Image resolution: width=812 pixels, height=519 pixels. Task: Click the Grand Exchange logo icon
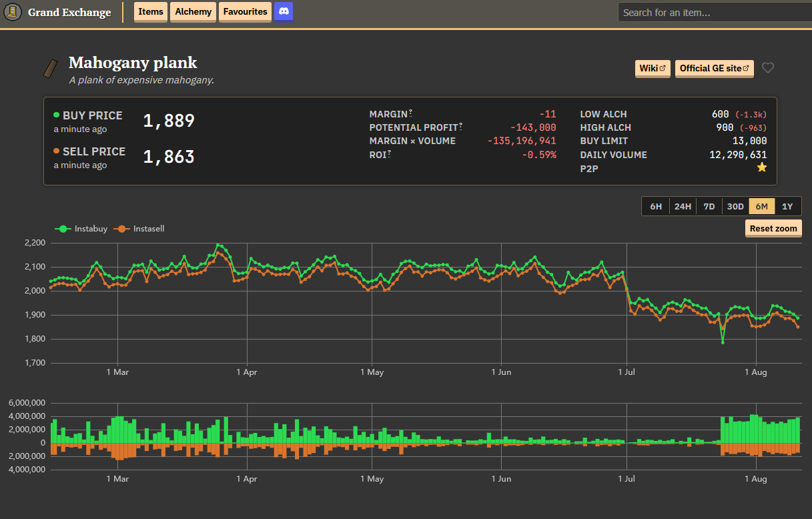click(12, 12)
